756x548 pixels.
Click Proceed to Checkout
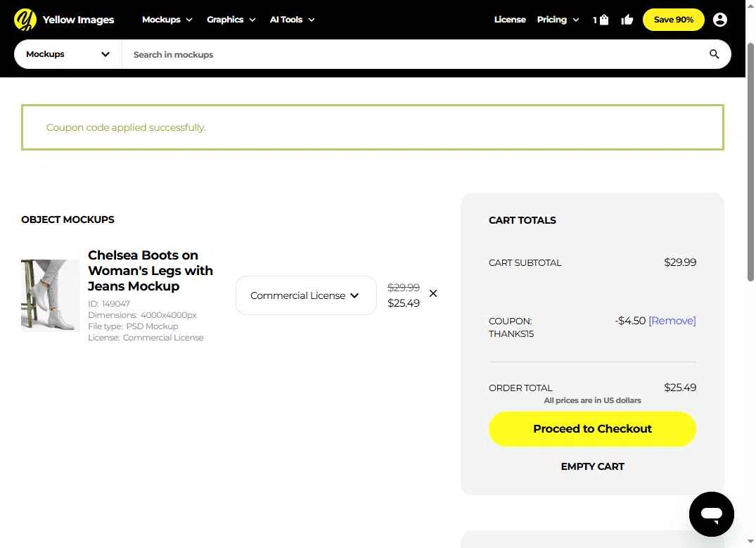592,429
